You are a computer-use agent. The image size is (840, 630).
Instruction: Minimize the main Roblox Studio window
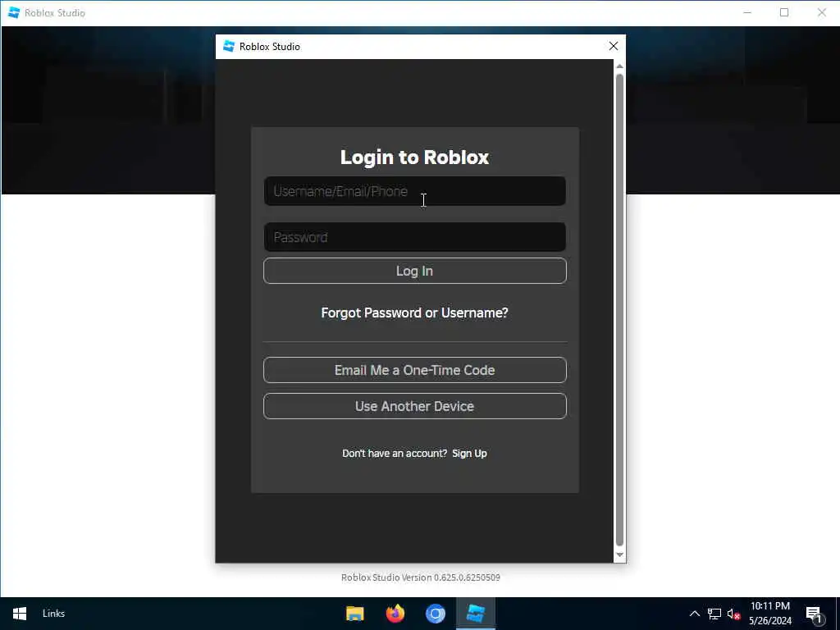(747, 12)
